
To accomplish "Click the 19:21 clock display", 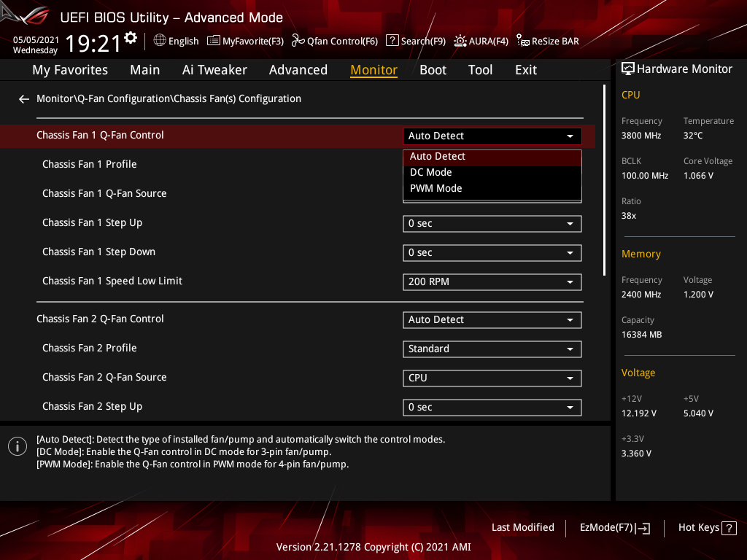I will pyautogui.click(x=93, y=44).
